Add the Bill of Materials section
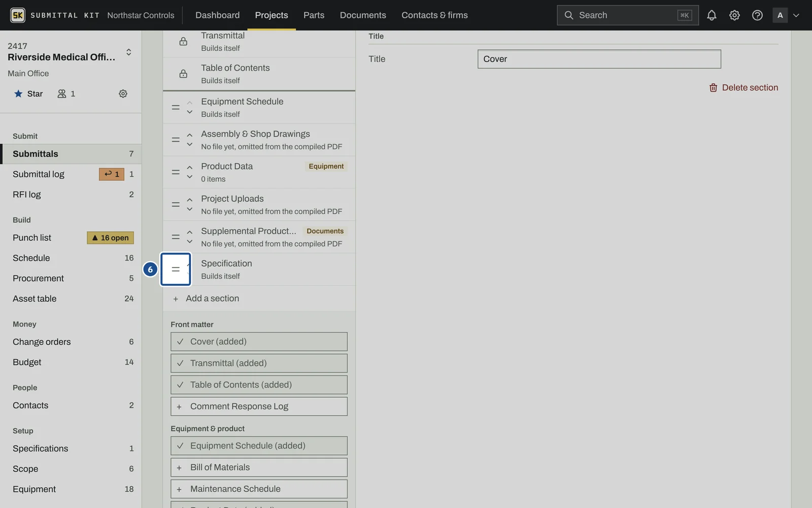 coord(259,467)
